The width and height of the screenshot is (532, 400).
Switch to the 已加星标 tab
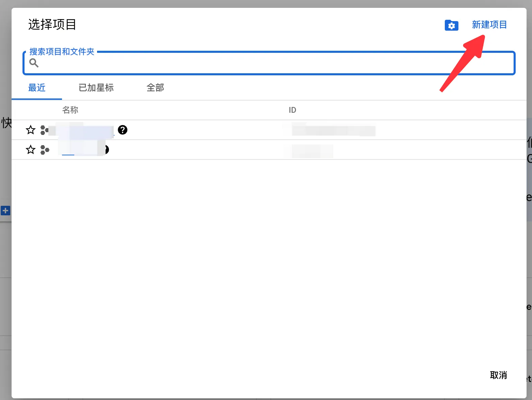point(96,88)
